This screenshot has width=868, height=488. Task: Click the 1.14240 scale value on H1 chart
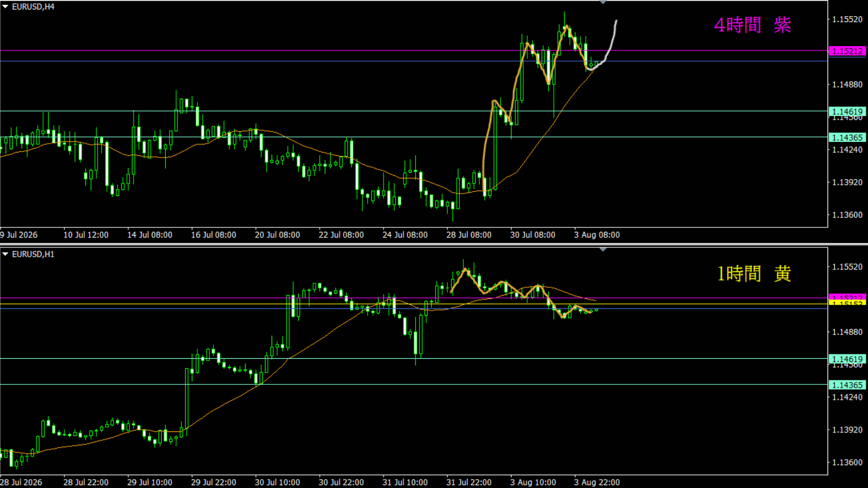(x=847, y=397)
